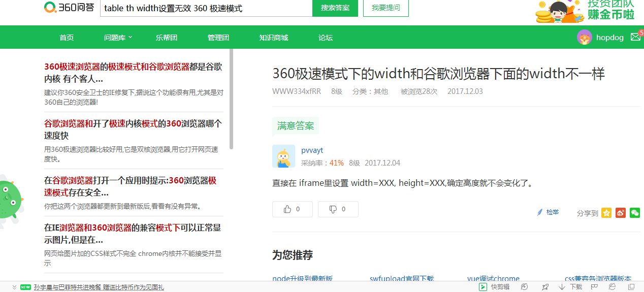Image resolution: width=644 pixels, height=292 pixels.
Task: Click the 快剪辑 play icon in status bar
Action: tap(484, 287)
